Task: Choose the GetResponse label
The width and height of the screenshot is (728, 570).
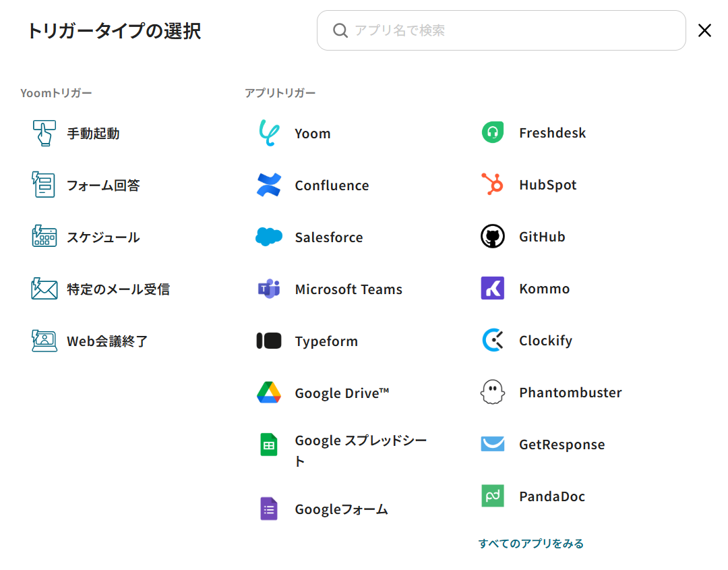Action: [562, 445]
